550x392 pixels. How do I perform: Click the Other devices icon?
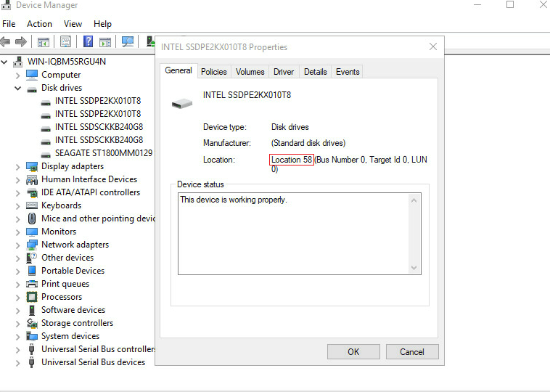pos(32,258)
